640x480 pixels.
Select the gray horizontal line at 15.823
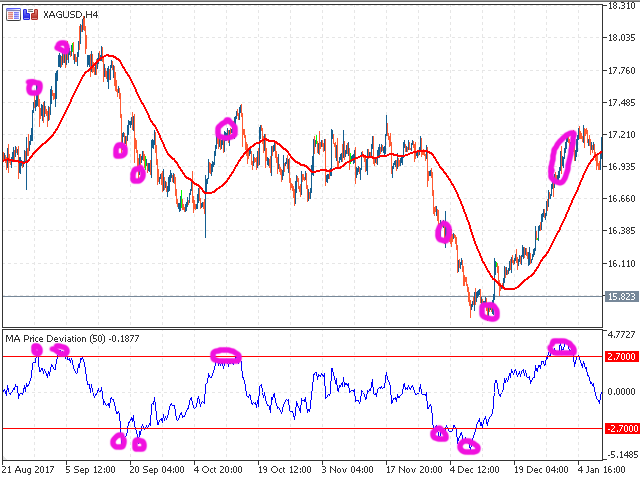click(x=300, y=296)
